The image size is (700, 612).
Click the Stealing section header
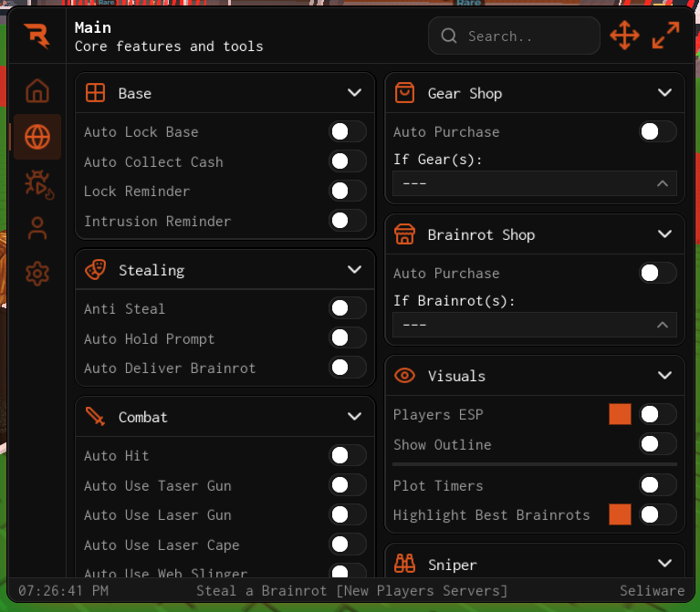coord(225,270)
